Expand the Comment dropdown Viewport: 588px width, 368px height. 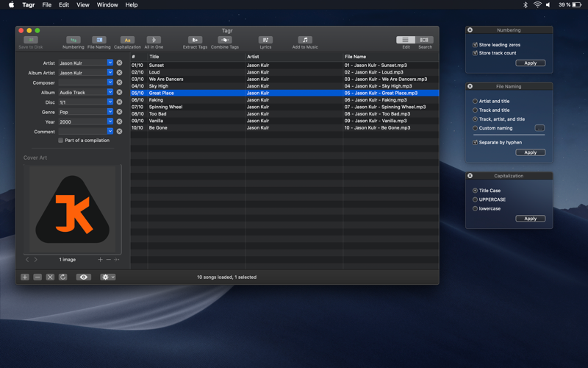point(110,131)
